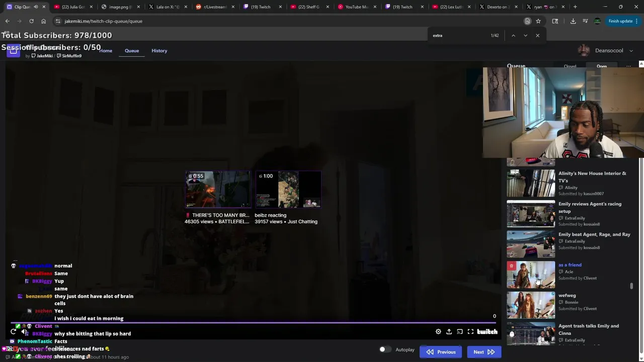The width and height of the screenshot is (644, 362).
Task: Go back to the previous page
Action: click(7, 21)
